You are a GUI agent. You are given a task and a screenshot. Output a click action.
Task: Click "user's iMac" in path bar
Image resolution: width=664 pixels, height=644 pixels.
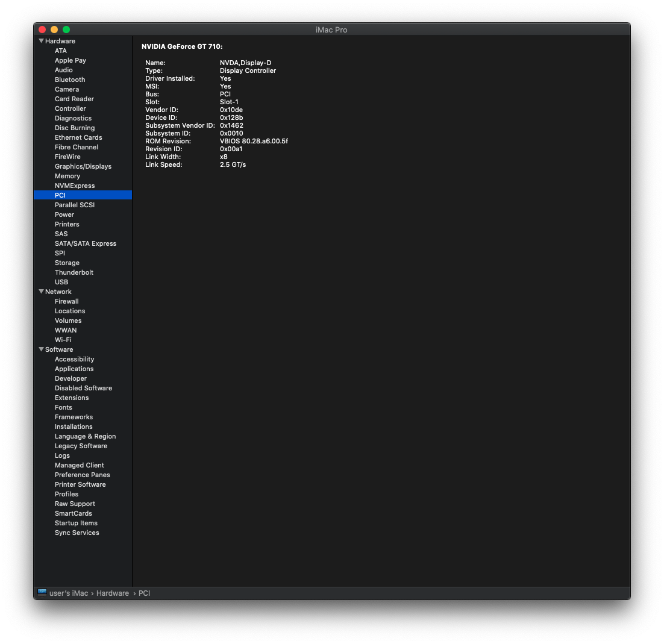point(69,593)
